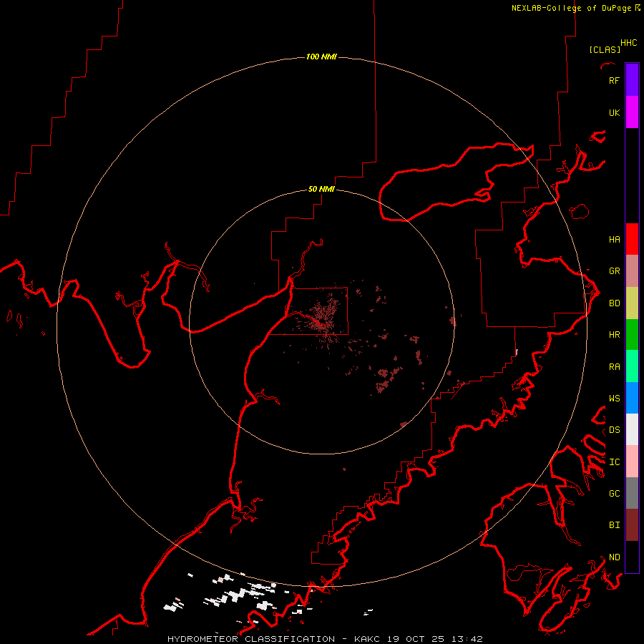Click the light pink IC legend swatch
This screenshot has width=644, height=644.
click(x=632, y=462)
